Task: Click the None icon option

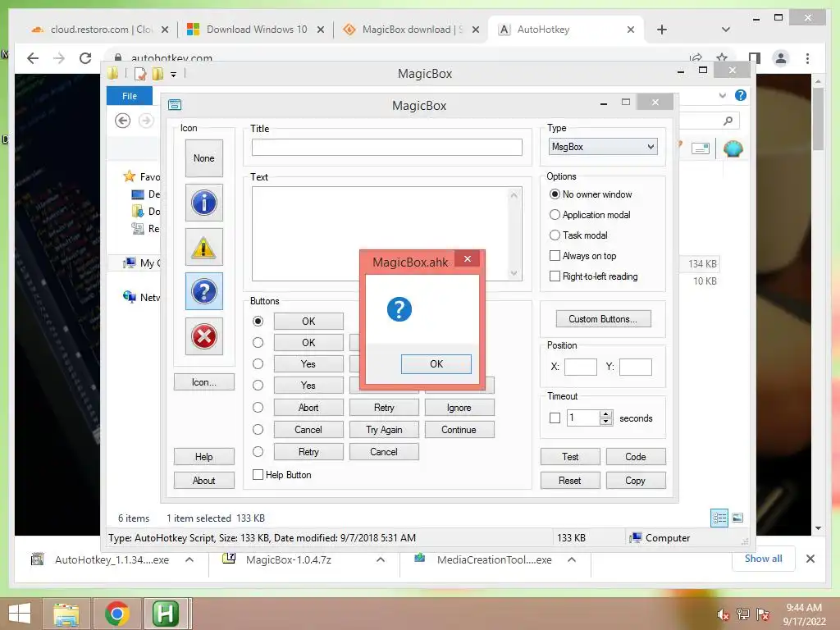Action: coord(203,158)
